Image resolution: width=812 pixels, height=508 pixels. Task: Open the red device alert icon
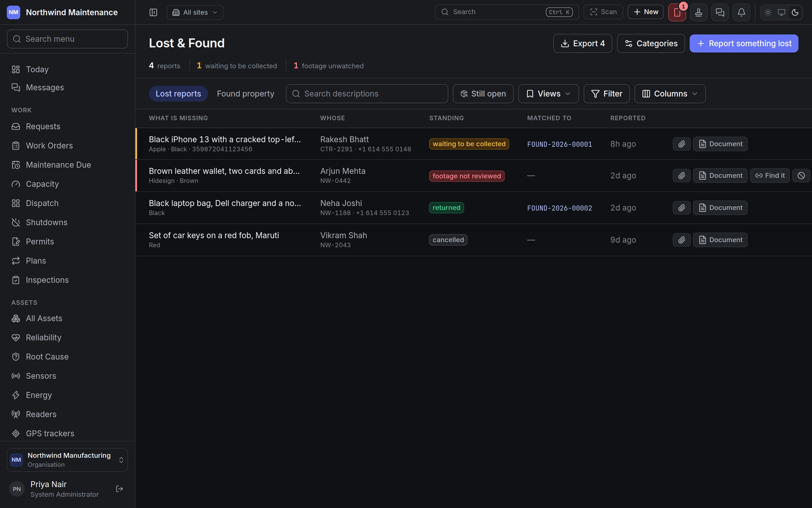coord(677,12)
